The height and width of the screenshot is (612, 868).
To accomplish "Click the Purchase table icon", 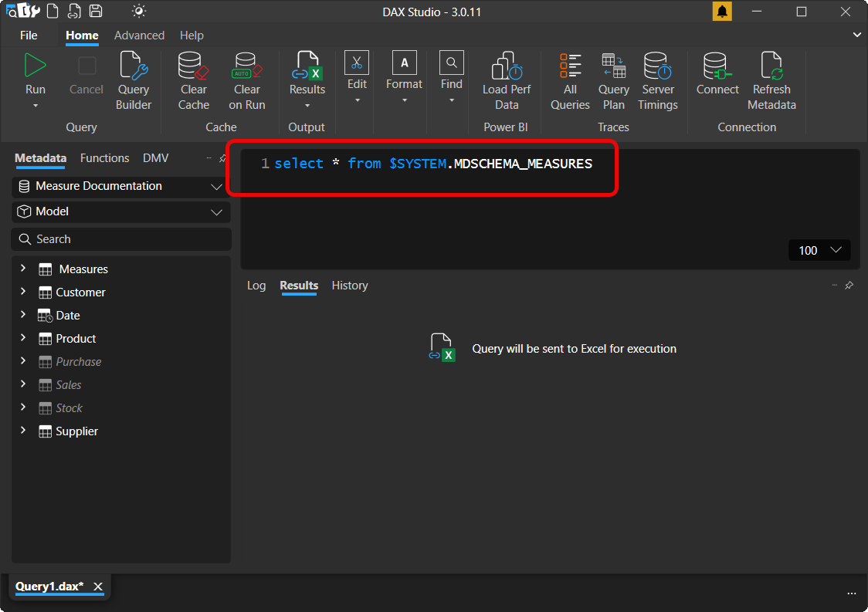I will (46, 363).
